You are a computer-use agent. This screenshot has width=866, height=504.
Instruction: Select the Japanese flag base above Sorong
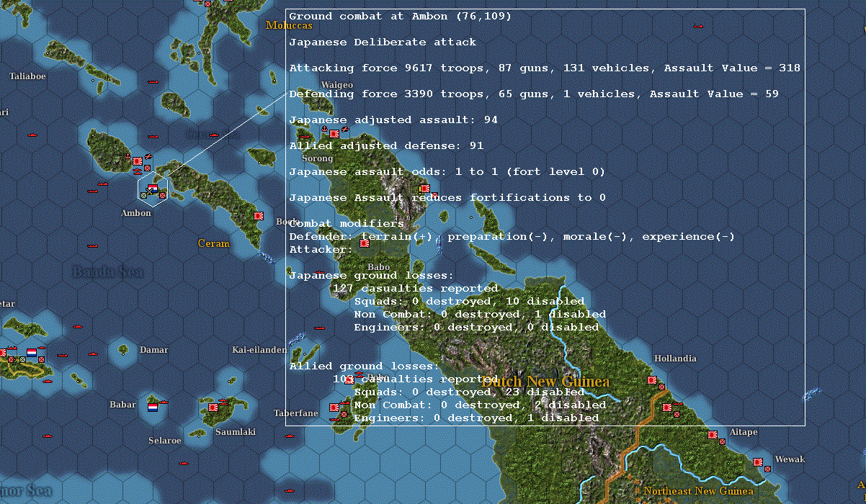pyautogui.click(x=334, y=133)
